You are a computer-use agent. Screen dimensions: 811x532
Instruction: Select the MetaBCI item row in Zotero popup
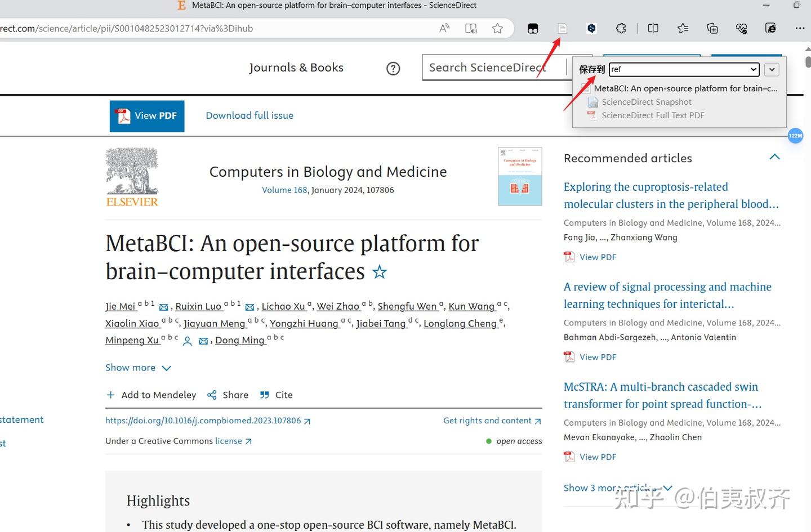click(x=680, y=88)
